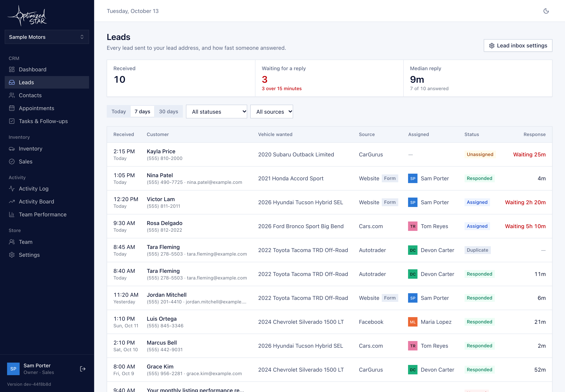Click the Duplicate status badge
Image resolution: width=565 pixels, height=392 pixels.
(478, 250)
